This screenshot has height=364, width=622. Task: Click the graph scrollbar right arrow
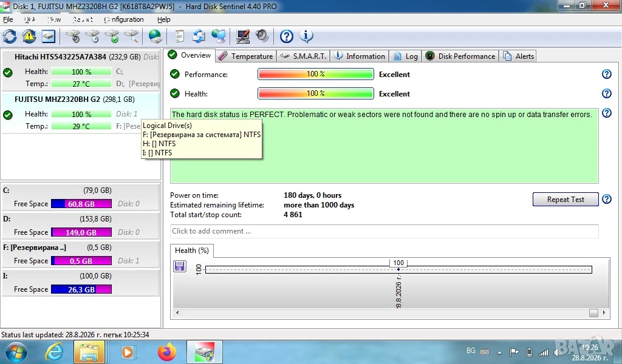[604, 312]
